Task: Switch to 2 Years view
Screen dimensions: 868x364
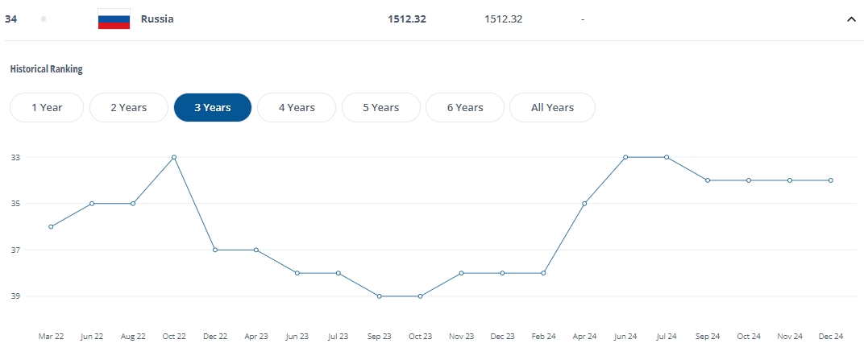Action: [129, 108]
